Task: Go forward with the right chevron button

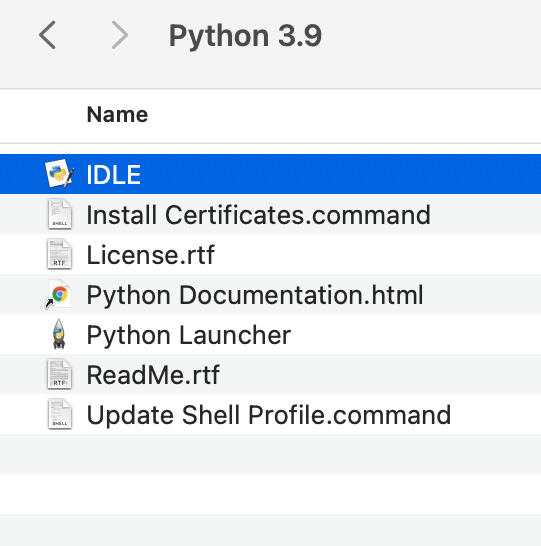Action: (x=120, y=35)
